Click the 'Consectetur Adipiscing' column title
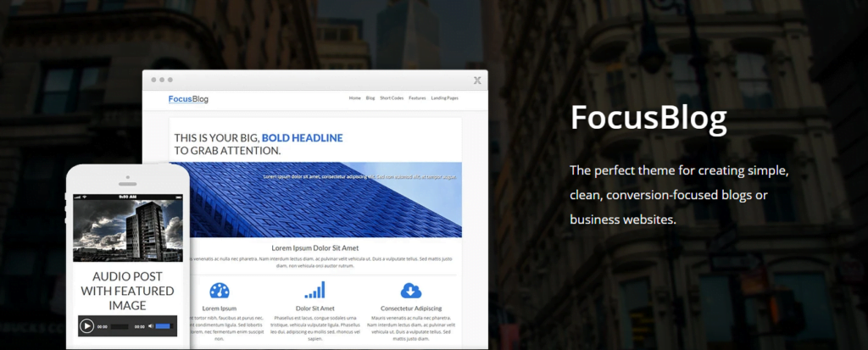Viewport: 868px width, 350px height. coord(411,308)
